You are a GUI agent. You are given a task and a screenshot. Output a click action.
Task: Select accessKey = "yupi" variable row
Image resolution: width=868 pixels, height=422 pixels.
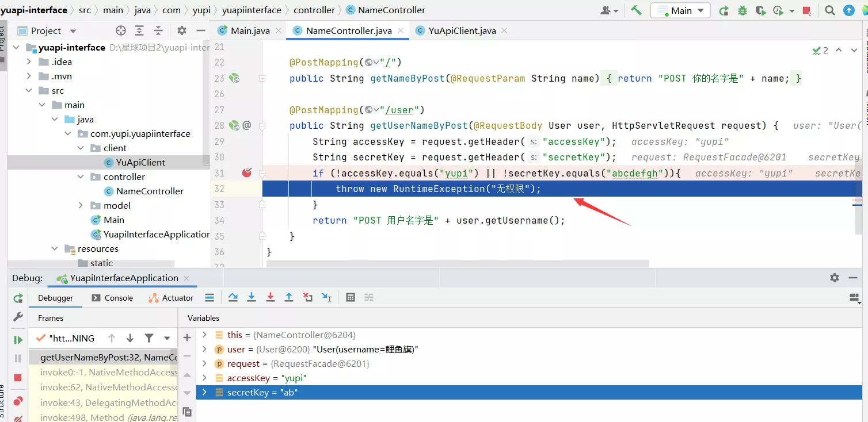[529, 378]
